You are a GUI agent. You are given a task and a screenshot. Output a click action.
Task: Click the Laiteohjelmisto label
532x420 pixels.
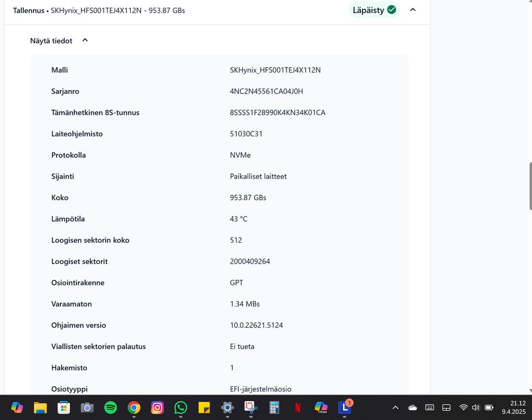coord(77,134)
